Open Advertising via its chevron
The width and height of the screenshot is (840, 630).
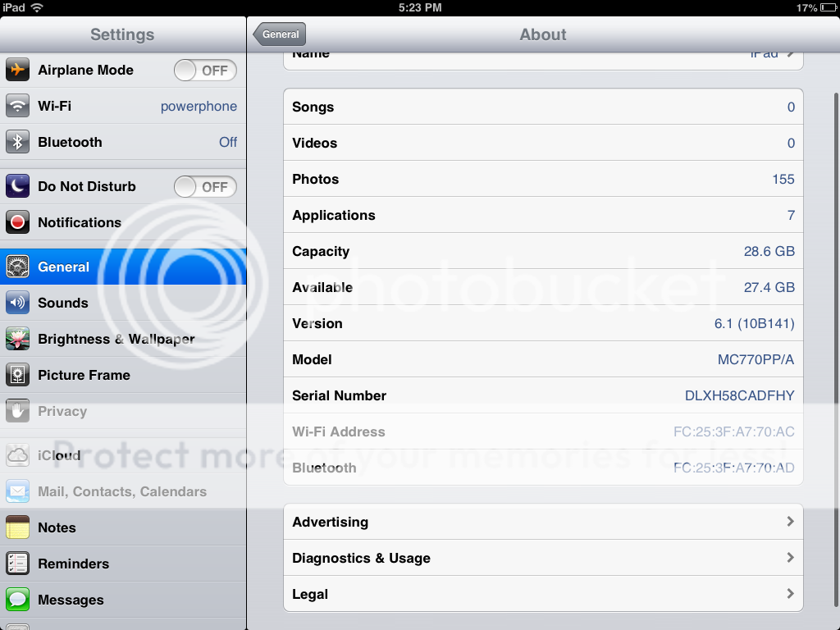790,521
